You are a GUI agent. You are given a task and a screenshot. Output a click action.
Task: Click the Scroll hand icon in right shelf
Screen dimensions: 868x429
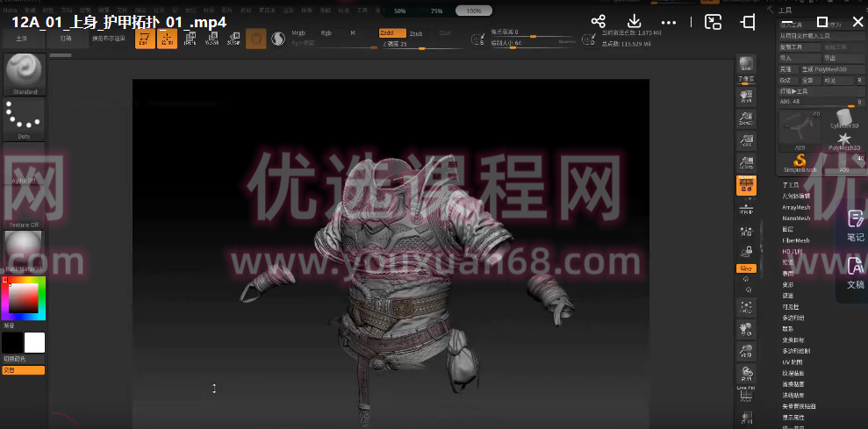746,97
